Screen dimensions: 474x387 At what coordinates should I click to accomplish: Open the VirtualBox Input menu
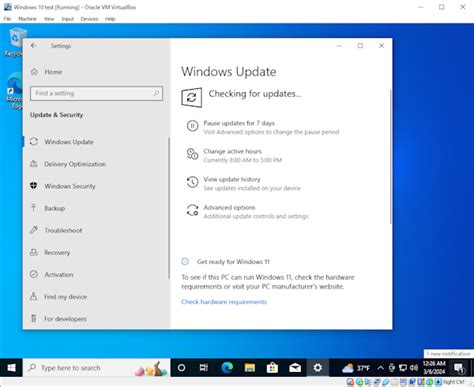[x=68, y=19]
